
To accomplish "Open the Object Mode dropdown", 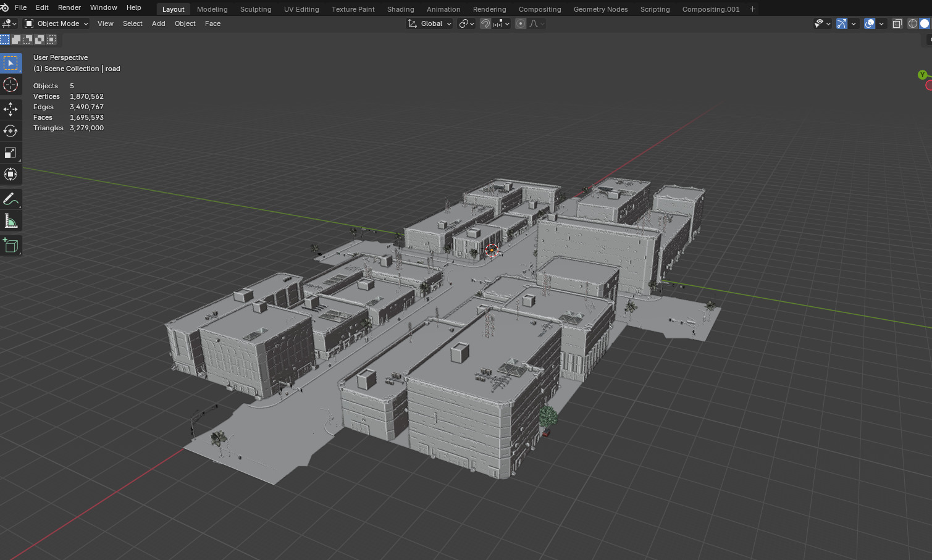I will (x=56, y=23).
